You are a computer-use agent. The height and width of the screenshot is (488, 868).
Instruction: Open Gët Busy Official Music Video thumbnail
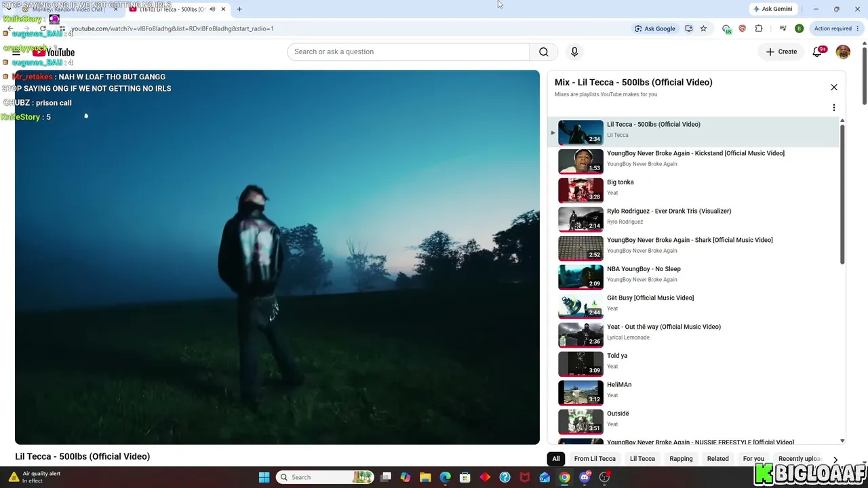580,306
